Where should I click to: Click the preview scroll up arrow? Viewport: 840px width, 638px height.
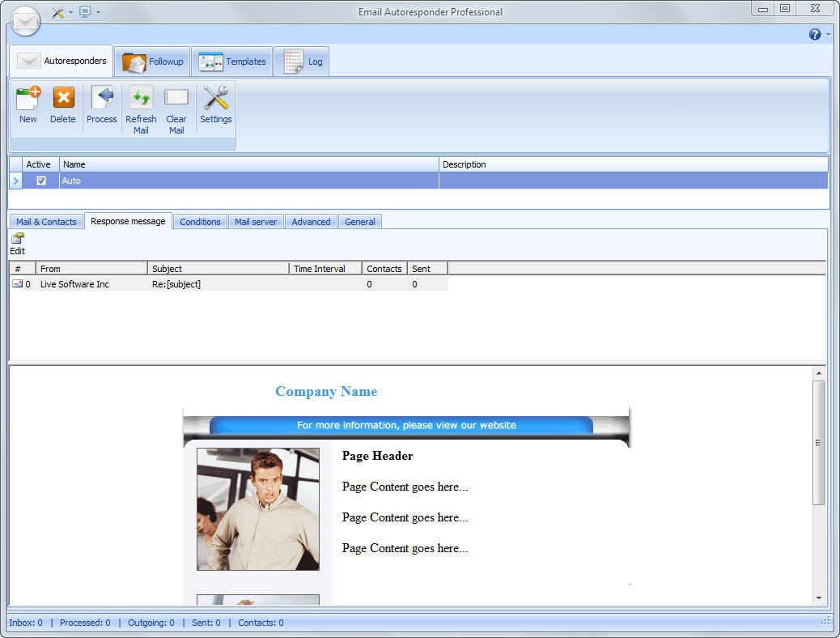(x=818, y=372)
